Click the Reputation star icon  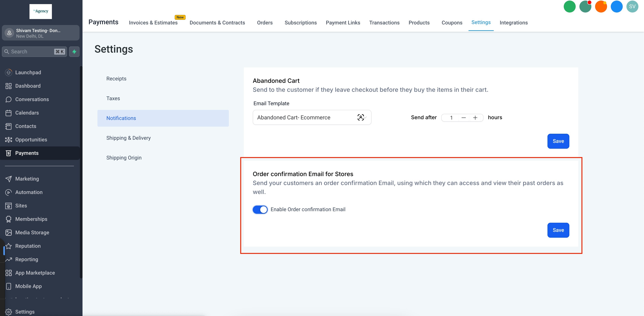pyautogui.click(x=9, y=246)
